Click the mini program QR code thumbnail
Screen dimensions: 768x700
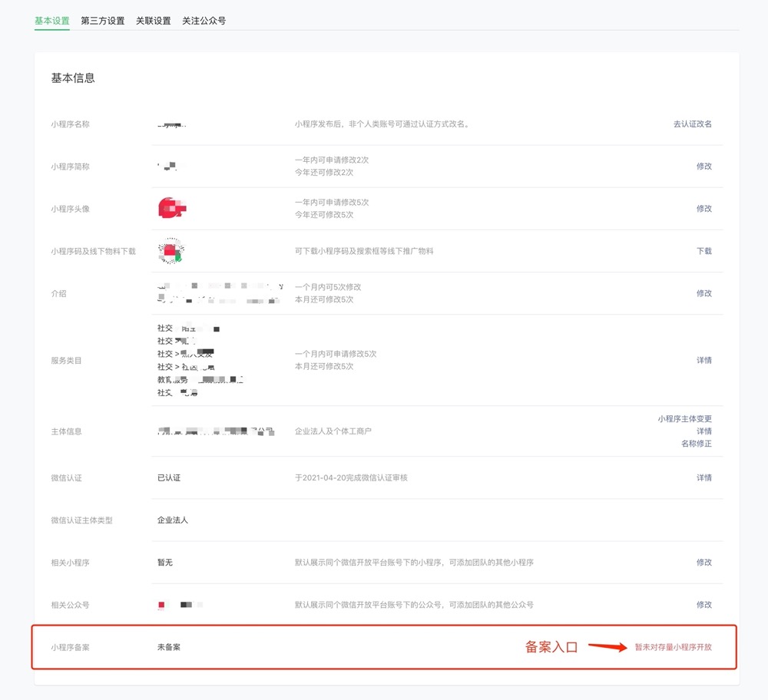click(171, 251)
